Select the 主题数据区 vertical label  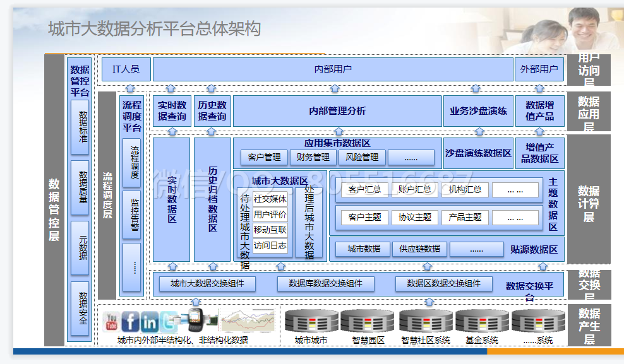pos(553,204)
